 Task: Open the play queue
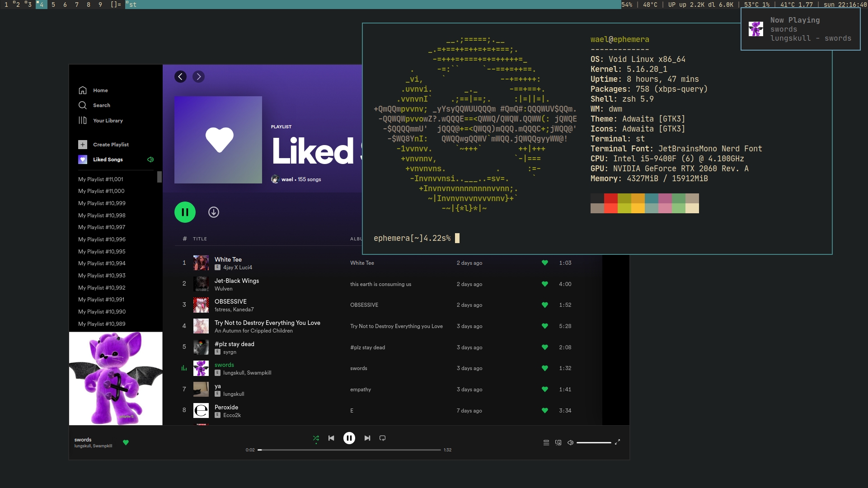546,443
